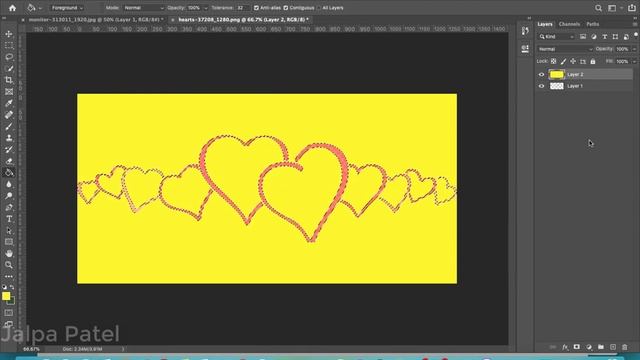Viewport: 640px width, 360px height.
Task: Toggle lock all padlock icon
Action: point(593,61)
